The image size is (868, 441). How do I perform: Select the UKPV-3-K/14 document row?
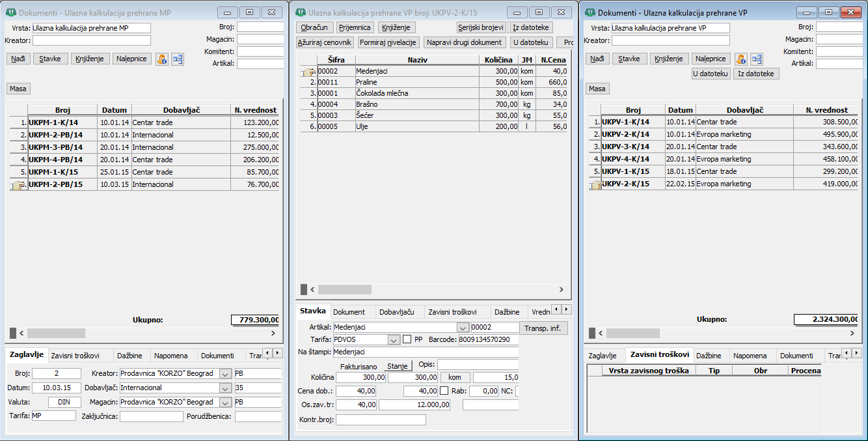[x=723, y=147]
